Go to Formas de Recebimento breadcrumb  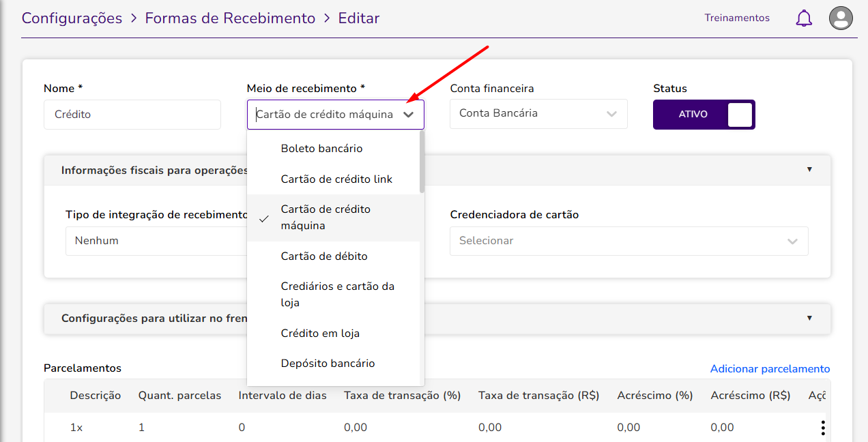pyautogui.click(x=230, y=18)
